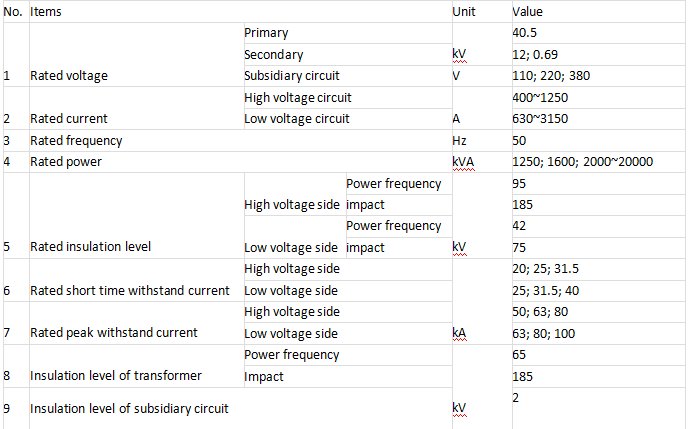Select the "Value" header cell
691x429 pixels.
coord(527,12)
